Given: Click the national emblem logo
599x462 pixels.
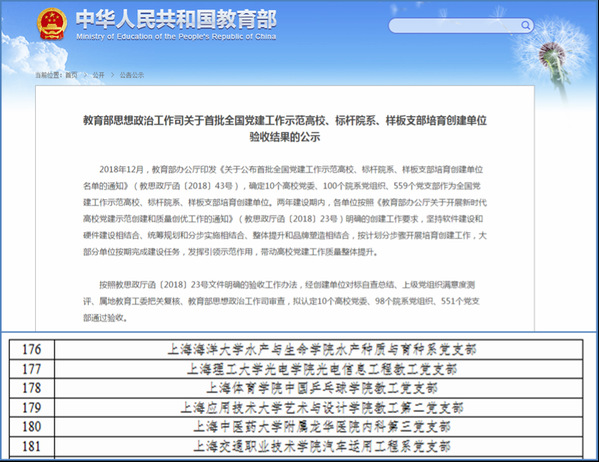Looking at the screenshot, I should [x=52, y=24].
